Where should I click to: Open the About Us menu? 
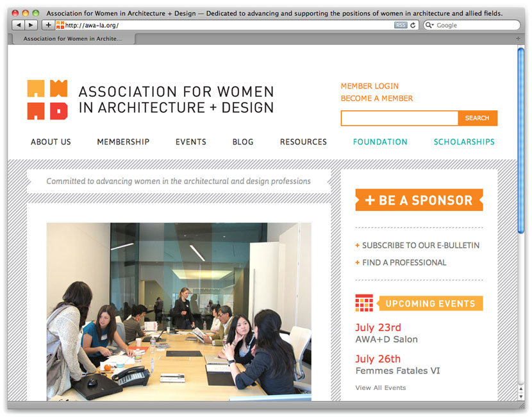[x=51, y=142]
